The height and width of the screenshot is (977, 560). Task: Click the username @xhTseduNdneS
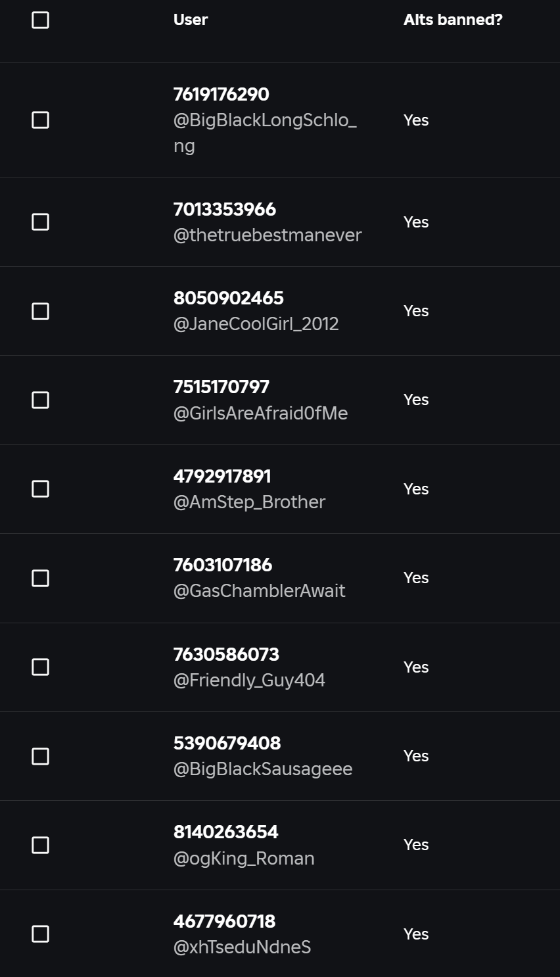pos(242,947)
